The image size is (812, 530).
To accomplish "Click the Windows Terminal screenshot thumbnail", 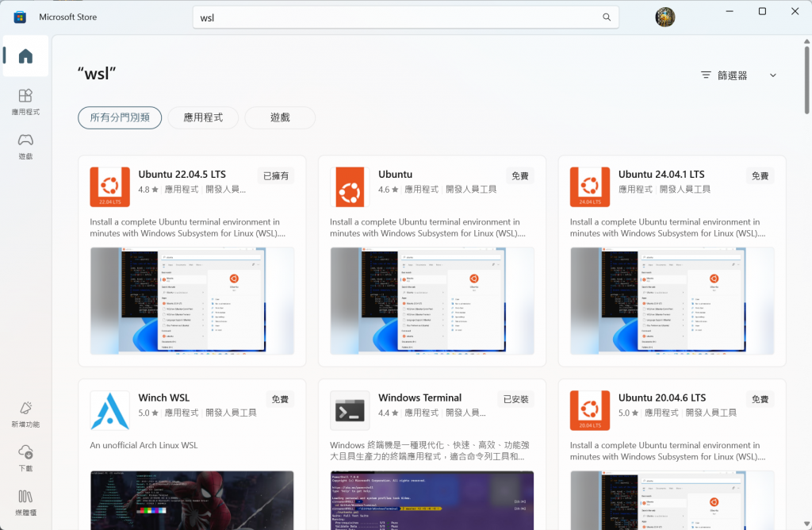I will click(x=432, y=500).
